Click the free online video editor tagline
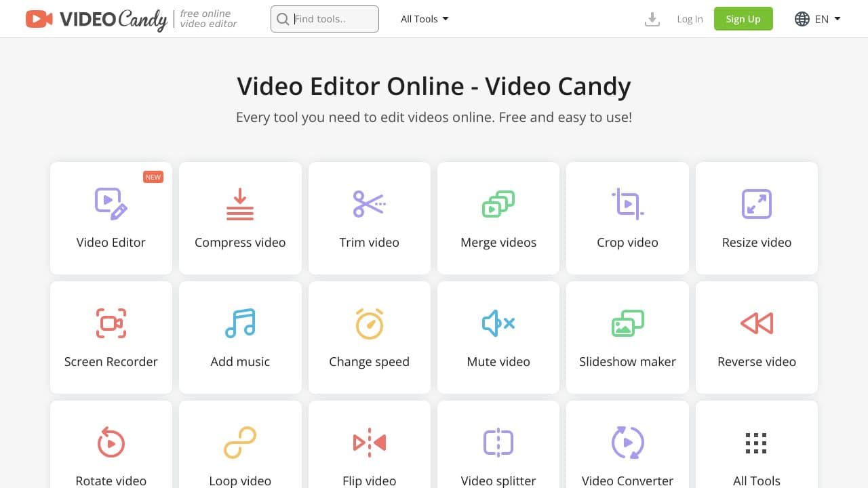The width and height of the screenshot is (868, 488). click(x=208, y=19)
